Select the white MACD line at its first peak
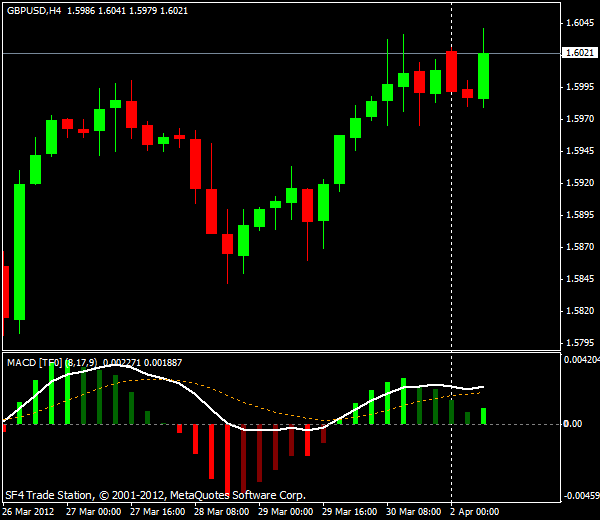Image resolution: width=600 pixels, height=520 pixels. click(x=118, y=366)
